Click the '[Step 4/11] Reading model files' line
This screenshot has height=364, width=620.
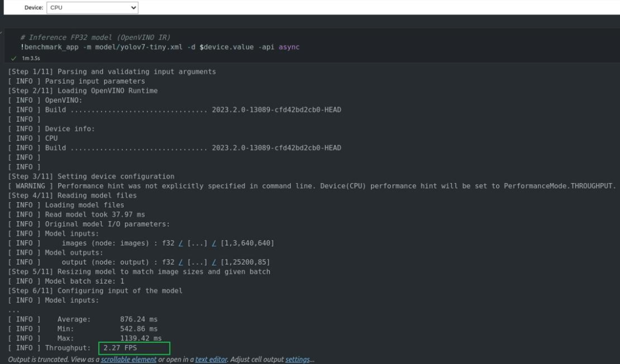pos(72,195)
